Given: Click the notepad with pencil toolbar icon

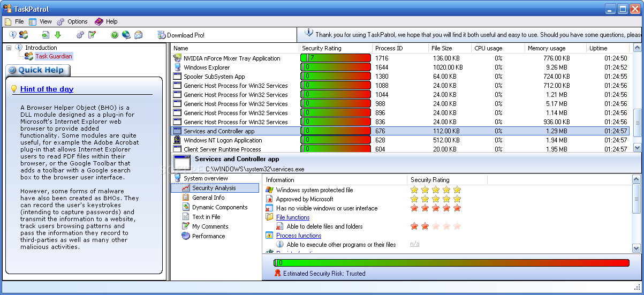Looking at the screenshot, I should (92, 35).
